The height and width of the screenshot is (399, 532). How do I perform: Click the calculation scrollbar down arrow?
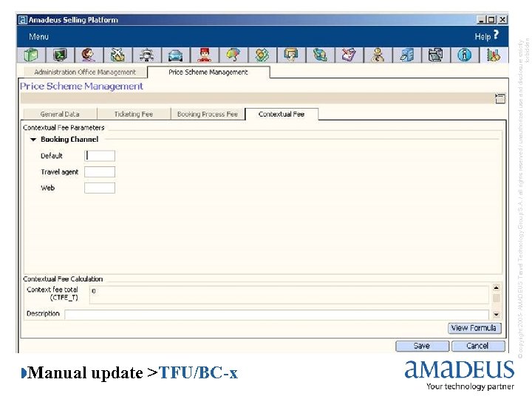coord(496,315)
